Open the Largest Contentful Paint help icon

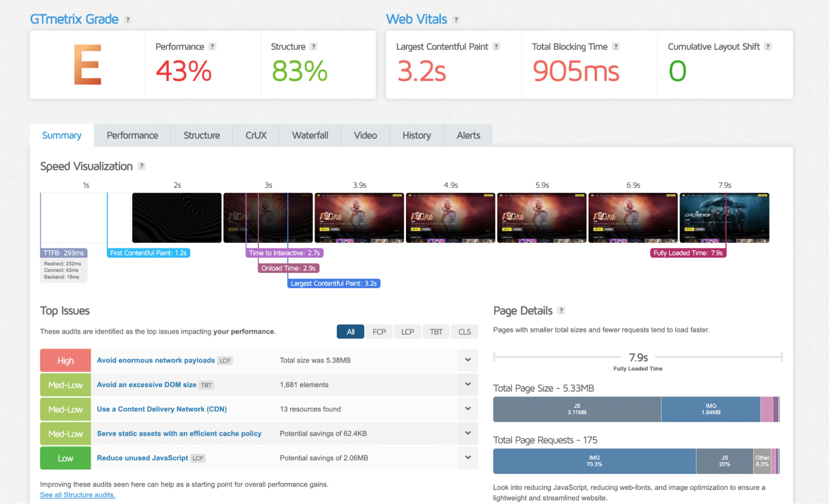pos(496,46)
